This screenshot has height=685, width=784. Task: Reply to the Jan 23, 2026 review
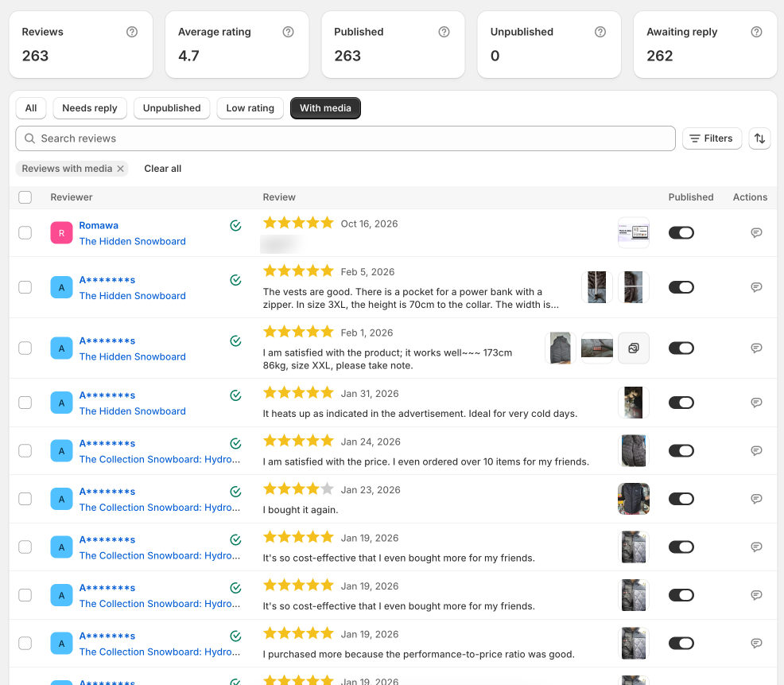click(756, 499)
